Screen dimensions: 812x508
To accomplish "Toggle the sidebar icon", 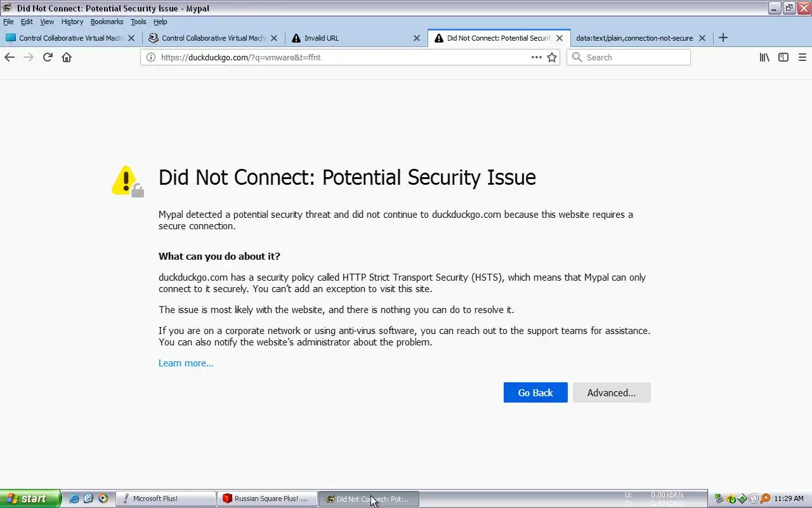I will click(x=783, y=57).
